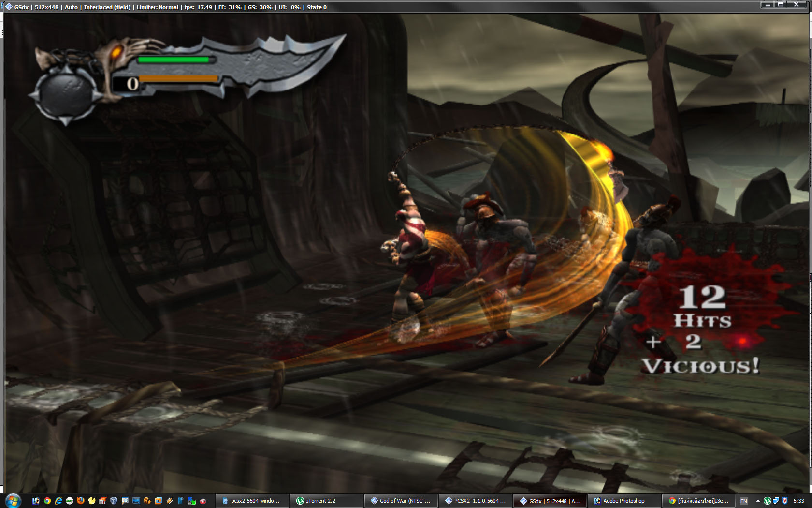Switch to the PCSX2 1.1.0.5604 taskbar window

475,501
